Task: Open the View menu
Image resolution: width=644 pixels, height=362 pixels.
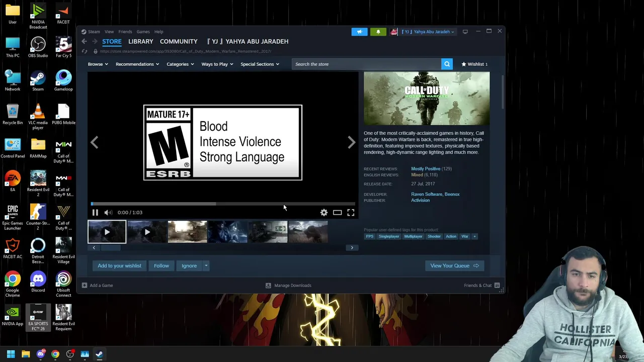Action: coord(109,32)
